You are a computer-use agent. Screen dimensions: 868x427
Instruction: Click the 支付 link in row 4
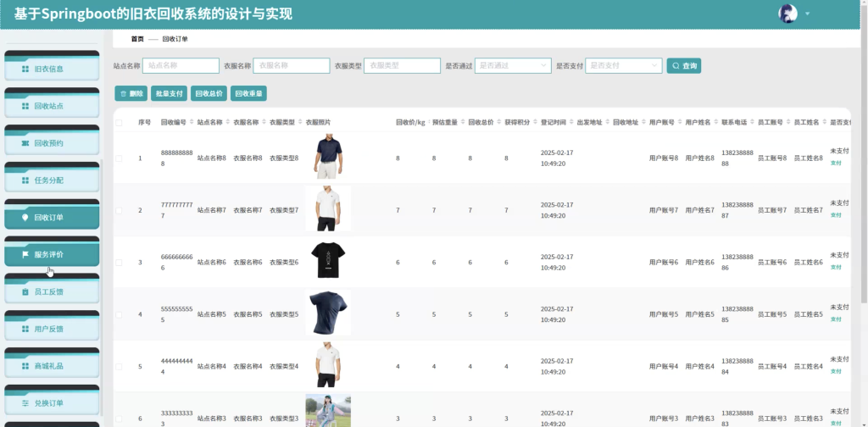836,319
